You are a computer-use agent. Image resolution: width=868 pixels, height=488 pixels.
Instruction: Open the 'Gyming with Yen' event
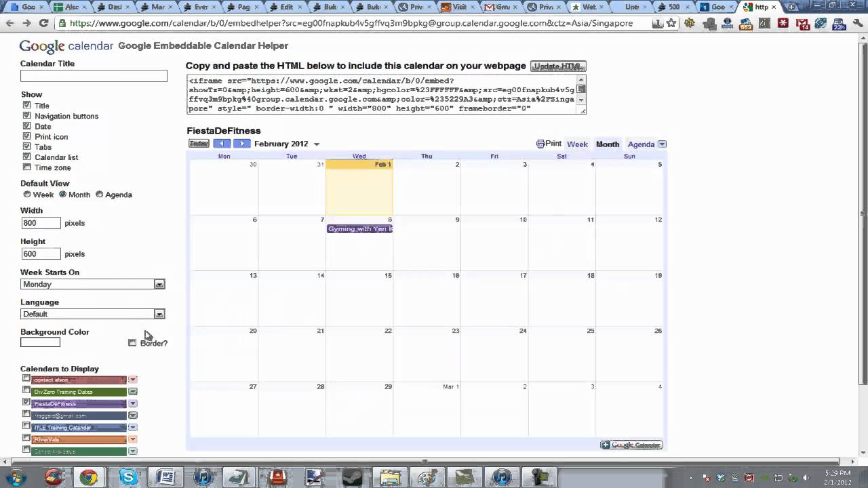(x=359, y=229)
